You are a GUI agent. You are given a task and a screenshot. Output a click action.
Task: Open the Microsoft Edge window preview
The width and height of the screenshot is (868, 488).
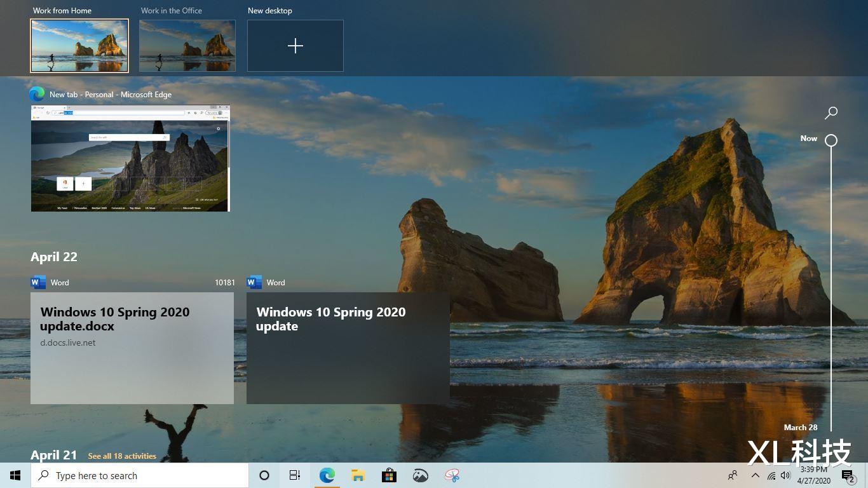(x=130, y=158)
